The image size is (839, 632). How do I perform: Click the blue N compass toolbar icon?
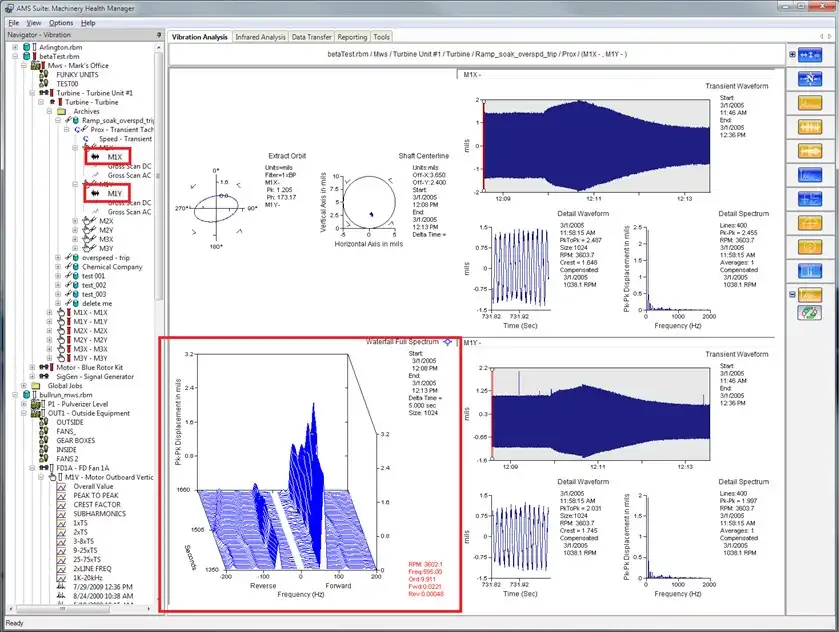(x=810, y=79)
